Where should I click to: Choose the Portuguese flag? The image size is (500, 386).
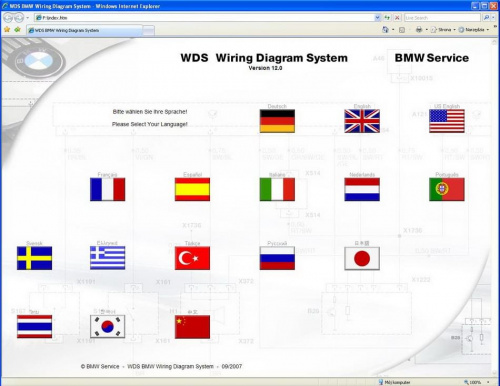click(447, 189)
